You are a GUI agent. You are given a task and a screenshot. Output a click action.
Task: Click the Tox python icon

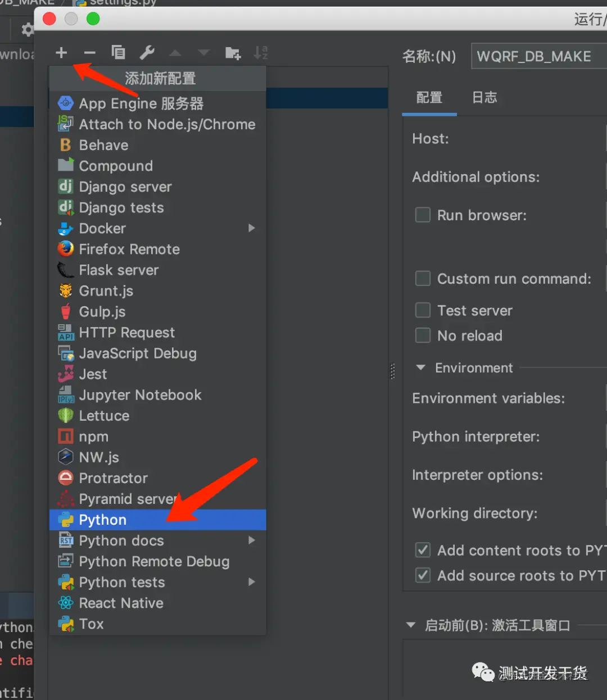(66, 624)
